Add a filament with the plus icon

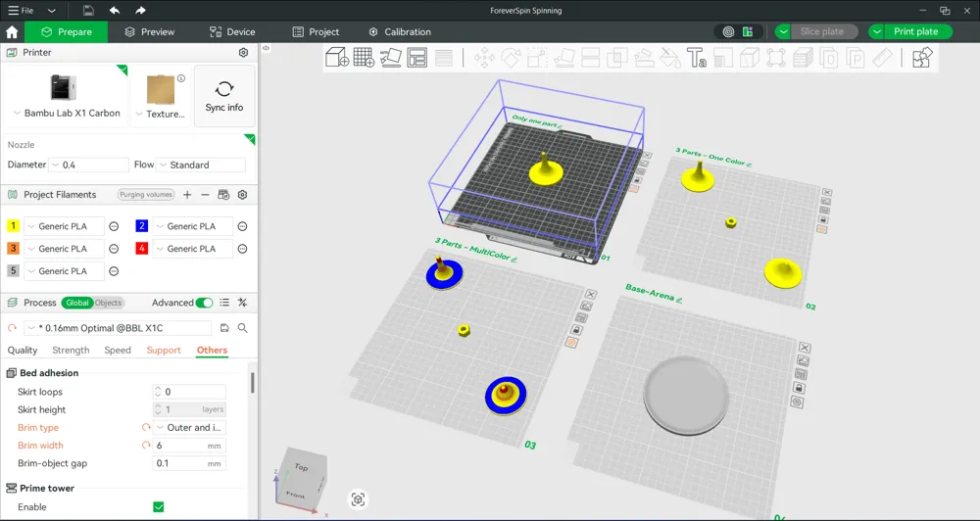click(x=187, y=195)
